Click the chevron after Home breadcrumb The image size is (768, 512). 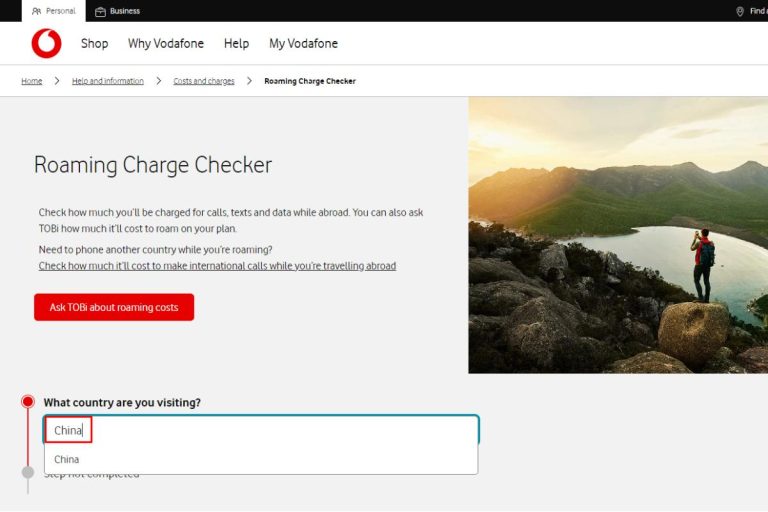[x=57, y=81]
